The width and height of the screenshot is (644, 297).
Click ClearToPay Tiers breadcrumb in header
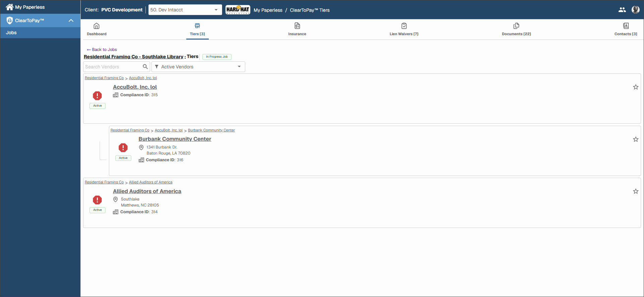(x=310, y=10)
